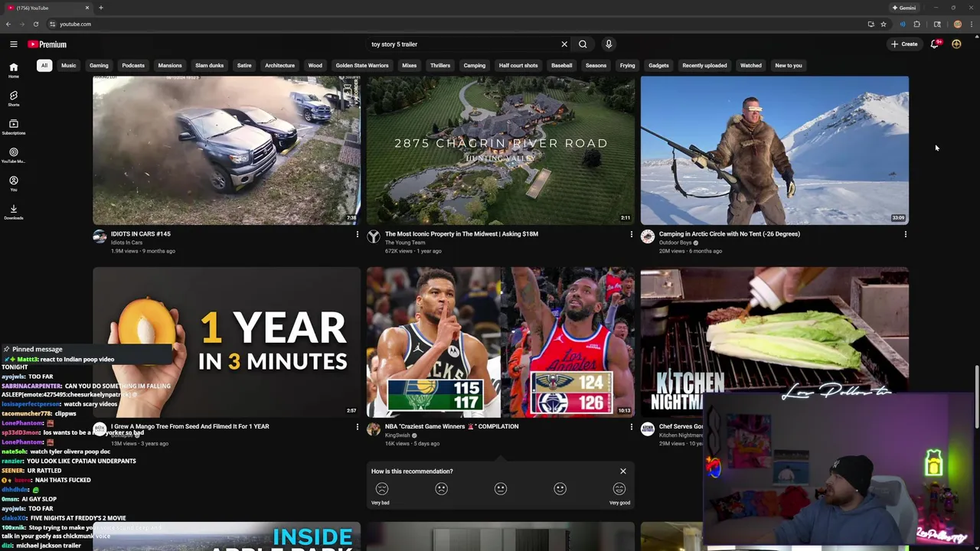Open The Young Team channel link
The height and width of the screenshot is (551, 980).
(405, 243)
